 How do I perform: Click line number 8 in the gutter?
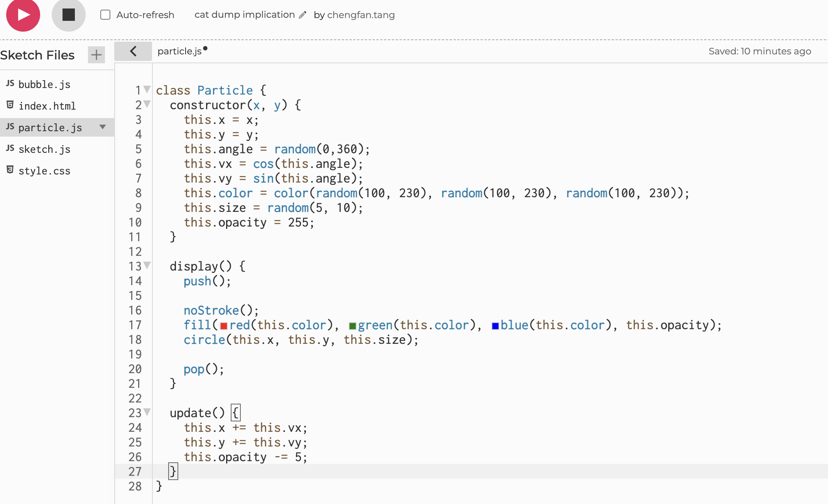click(x=138, y=193)
